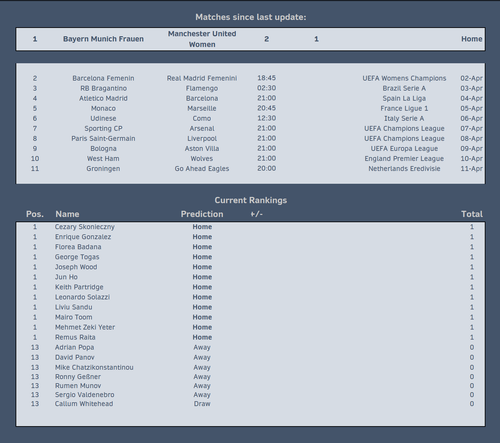Select 'Spain La Liga' competition
The image size is (500, 443).
tap(404, 98)
